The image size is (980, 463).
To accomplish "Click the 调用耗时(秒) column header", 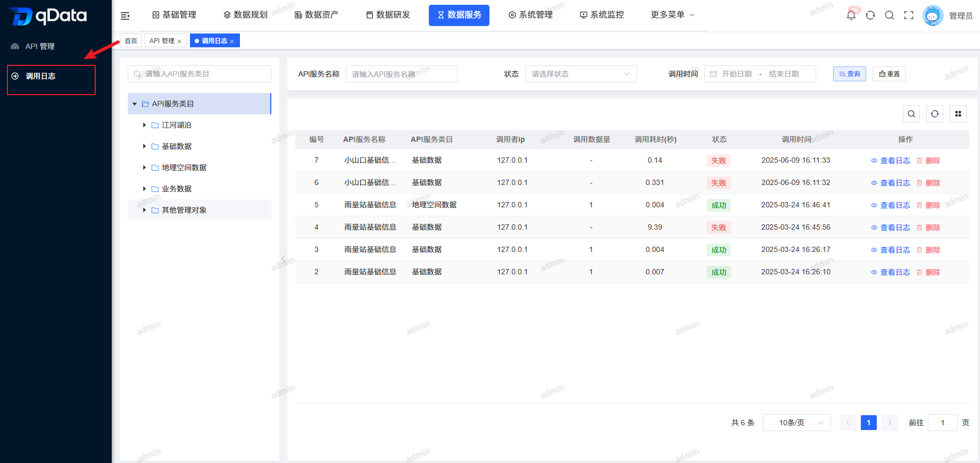I will (x=655, y=139).
